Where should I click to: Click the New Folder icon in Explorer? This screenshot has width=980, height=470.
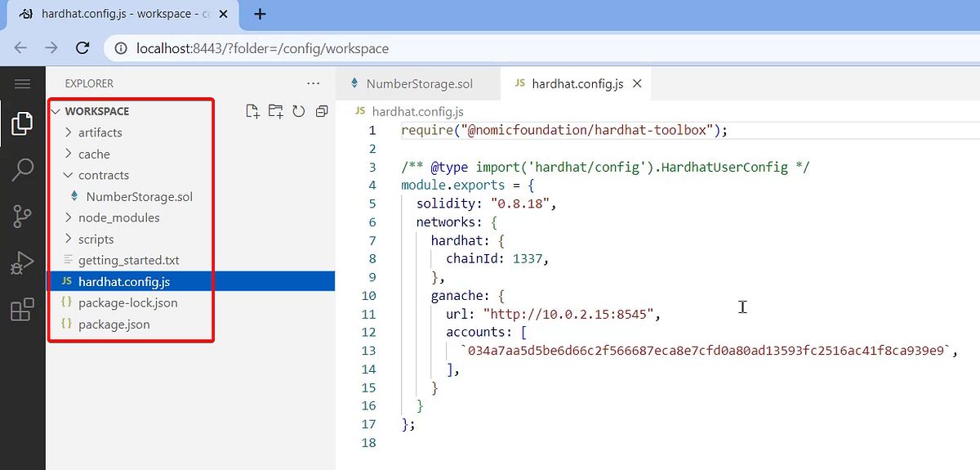275,111
